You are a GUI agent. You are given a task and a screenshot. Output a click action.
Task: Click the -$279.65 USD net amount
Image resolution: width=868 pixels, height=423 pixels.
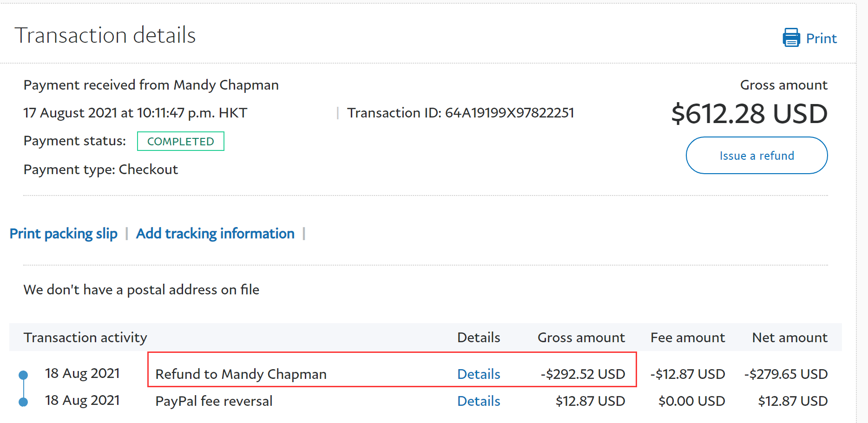tap(786, 374)
